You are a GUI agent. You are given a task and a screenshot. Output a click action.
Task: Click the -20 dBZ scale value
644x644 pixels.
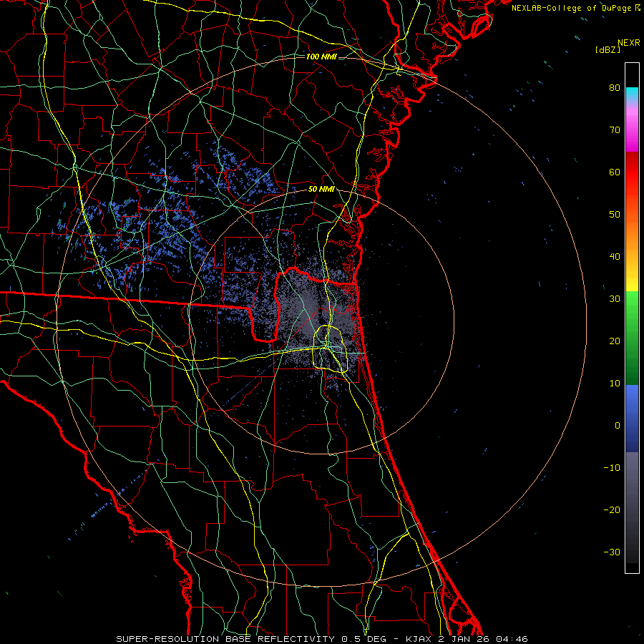(612, 509)
